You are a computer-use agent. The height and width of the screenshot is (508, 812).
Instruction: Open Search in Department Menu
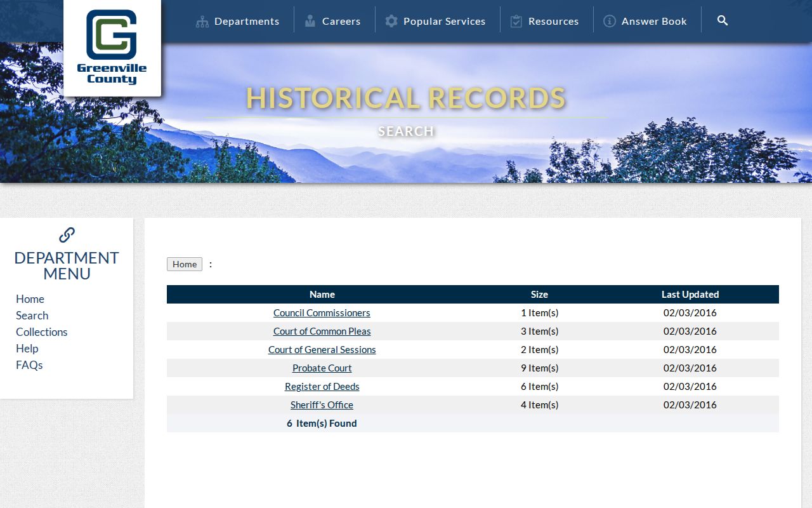[32, 316]
